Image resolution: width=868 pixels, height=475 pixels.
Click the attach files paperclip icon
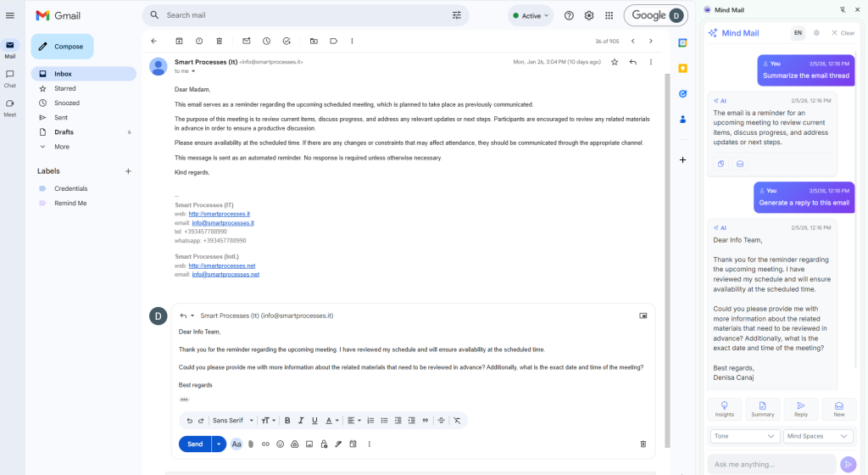(251, 444)
